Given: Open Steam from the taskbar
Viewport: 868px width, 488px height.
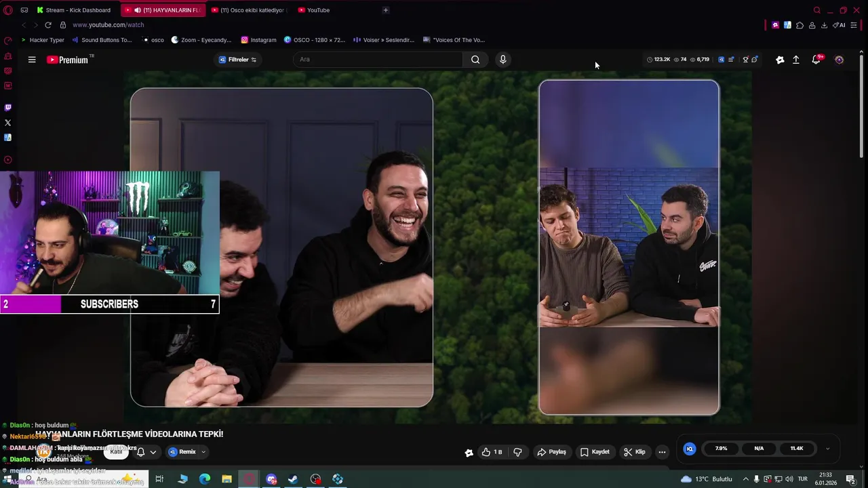Looking at the screenshot, I should [293, 479].
